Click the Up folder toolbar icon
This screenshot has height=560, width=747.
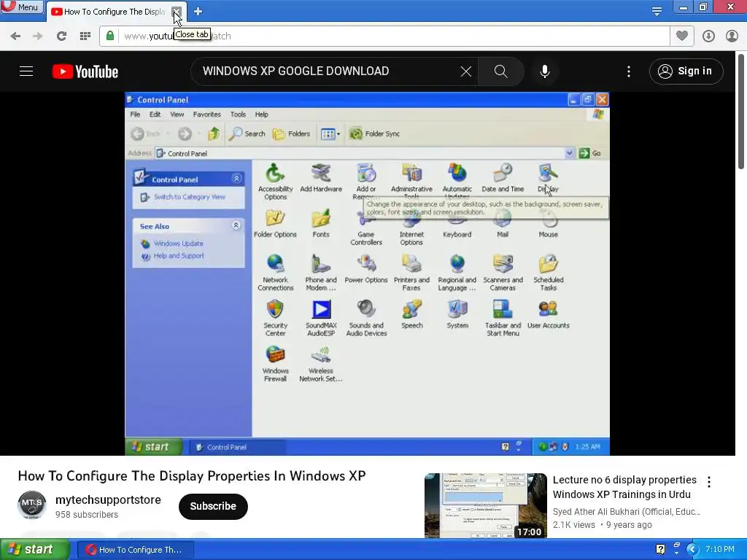(x=214, y=134)
